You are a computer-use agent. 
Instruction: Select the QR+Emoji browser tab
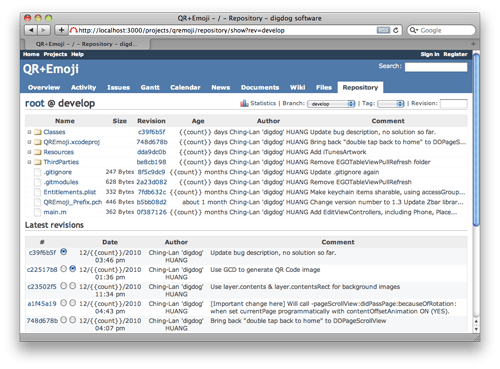87,44
